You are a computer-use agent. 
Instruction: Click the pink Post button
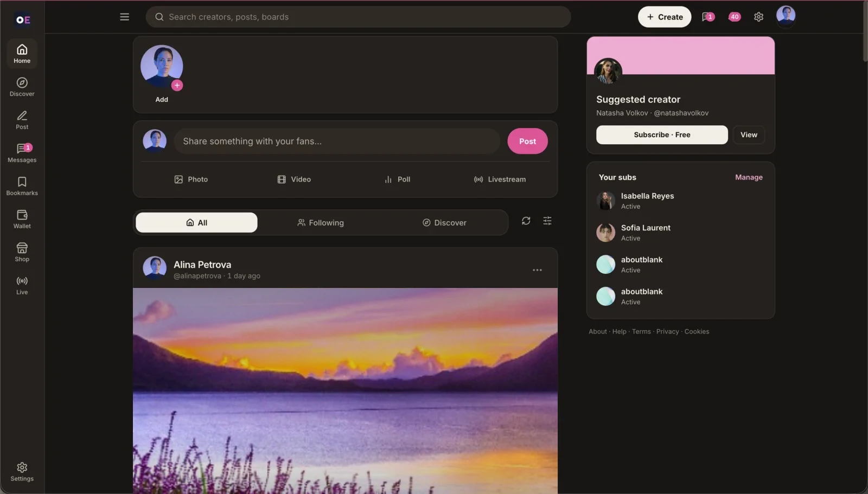(527, 141)
